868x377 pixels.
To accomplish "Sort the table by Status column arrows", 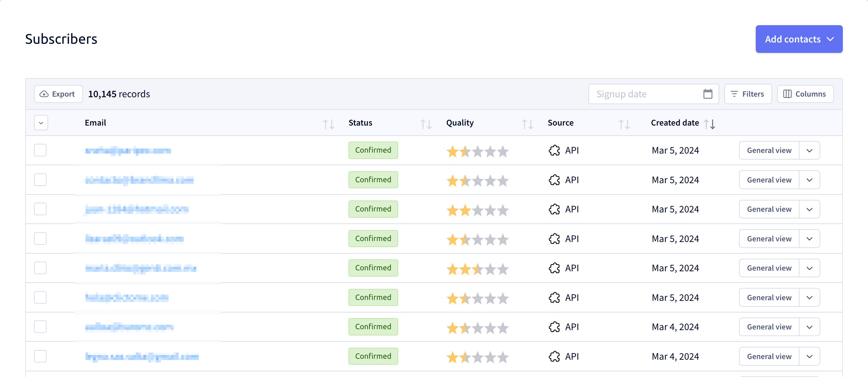I will (x=426, y=124).
